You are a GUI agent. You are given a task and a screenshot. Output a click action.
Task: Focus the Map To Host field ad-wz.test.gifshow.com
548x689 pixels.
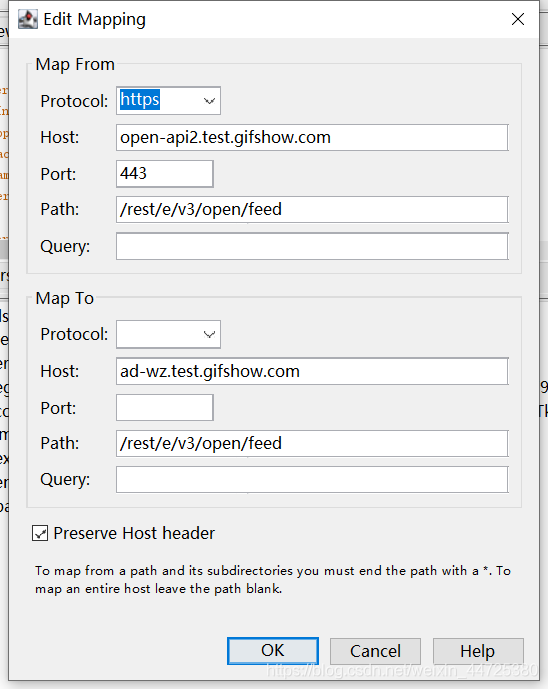pos(312,371)
